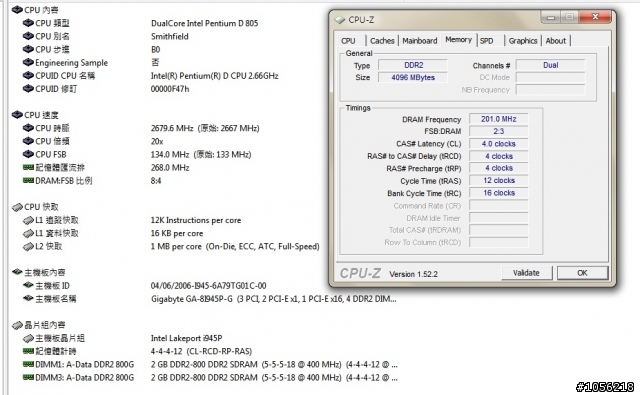Click the 晶片組內容 section header icon

pos(17,325)
